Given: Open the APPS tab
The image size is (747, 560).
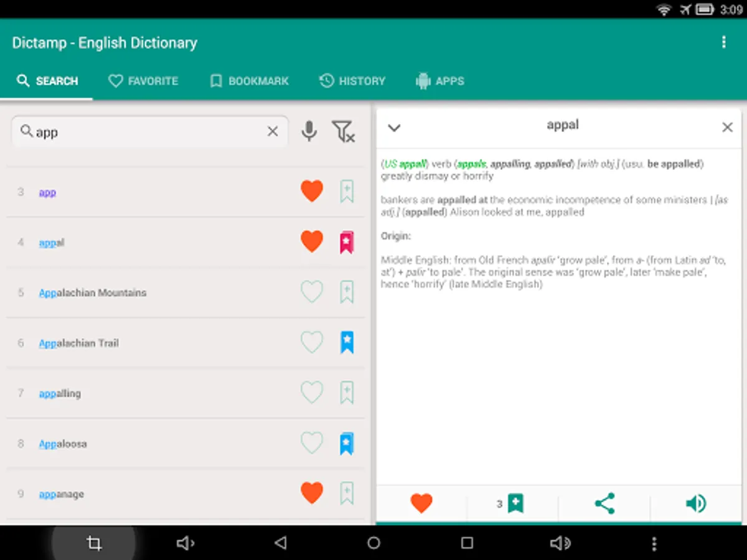Looking at the screenshot, I should pos(440,81).
